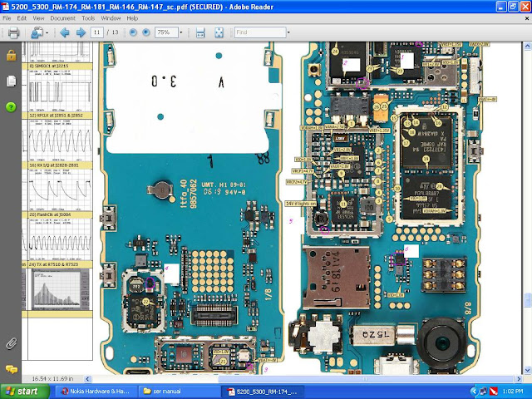
Task: Select the Fit Page icon
Action: pyautogui.click(x=219, y=32)
